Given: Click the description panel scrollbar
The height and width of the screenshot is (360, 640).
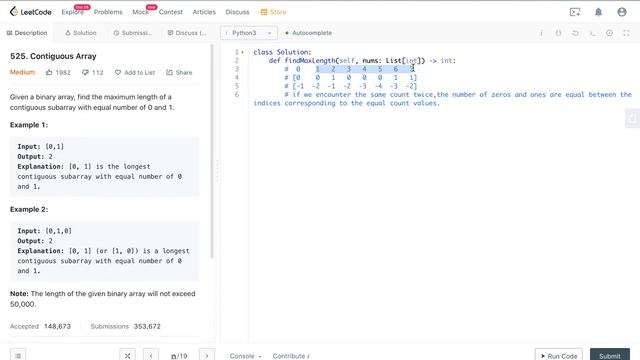Looking at the screenshot, I should (212, 151).
